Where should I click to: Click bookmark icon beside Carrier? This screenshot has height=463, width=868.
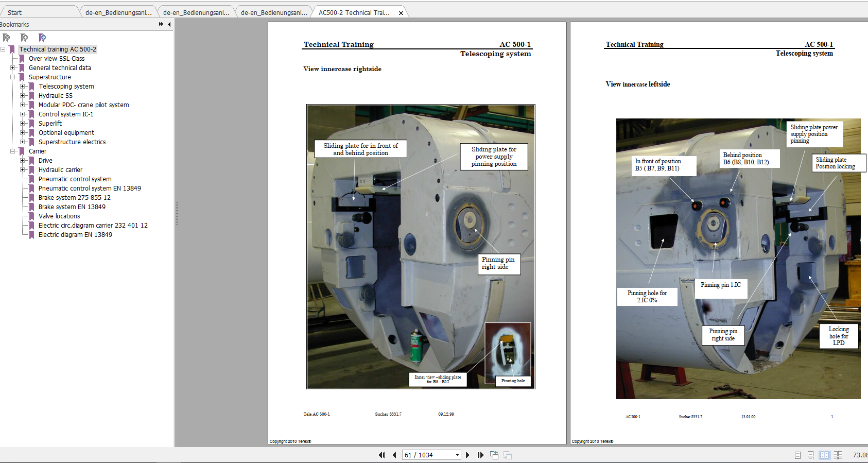click(22, 151)
